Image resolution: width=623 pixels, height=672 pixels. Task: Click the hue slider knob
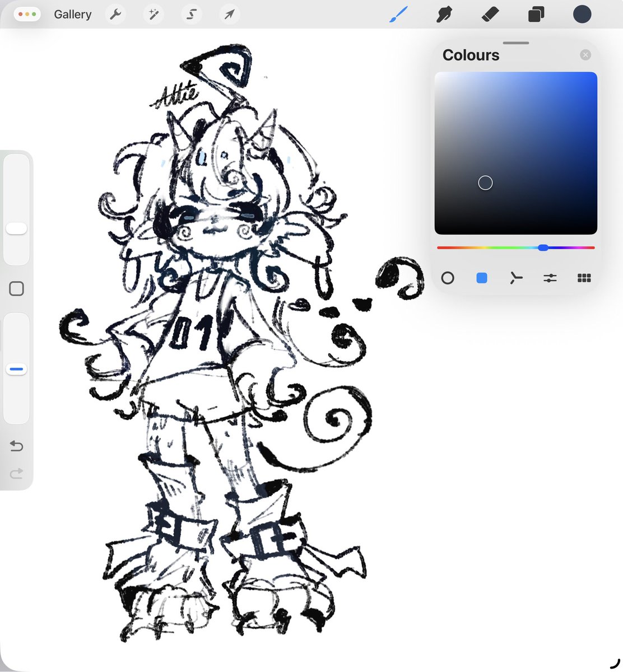point(543,248)
